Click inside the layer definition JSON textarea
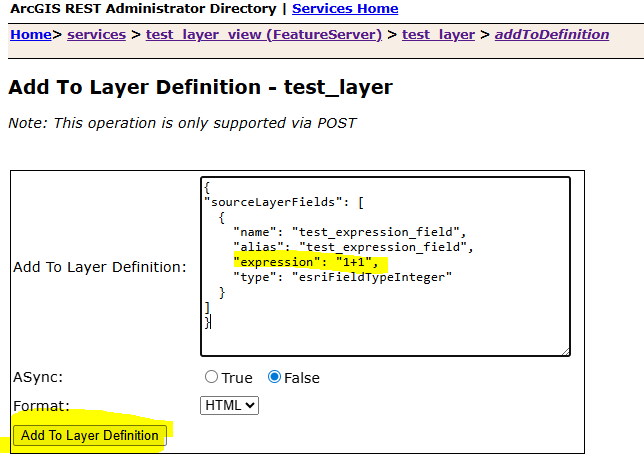Viewport: 644px width, 475px height. 385,266
